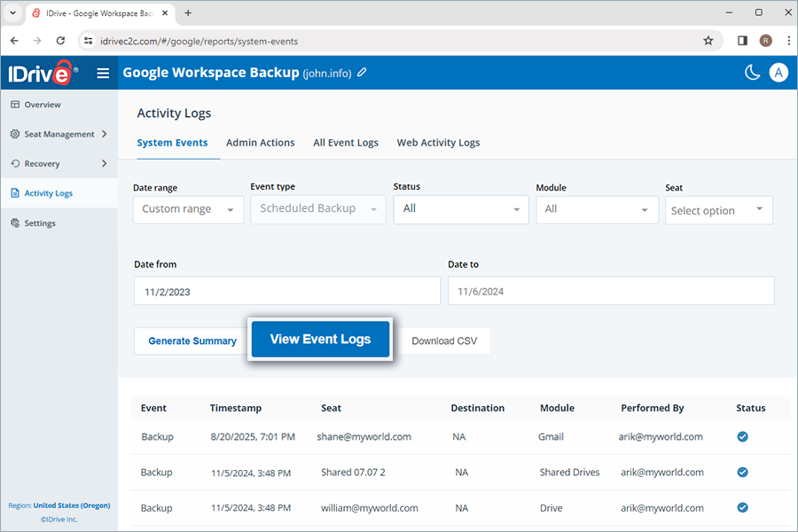Open the Status dropdown set to All
The height and width of the screenshot is (532, 798).
pos(460,210)
